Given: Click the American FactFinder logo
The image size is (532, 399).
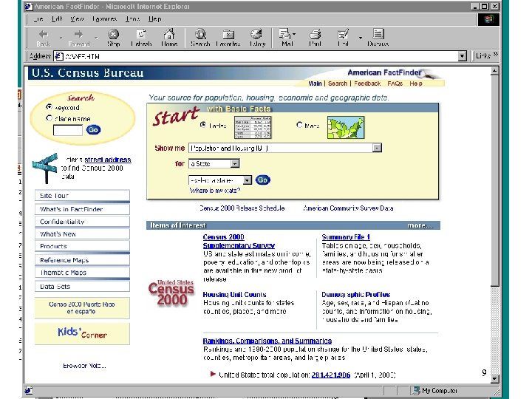Looking at the screenshot, I should (x=390, y=73).
